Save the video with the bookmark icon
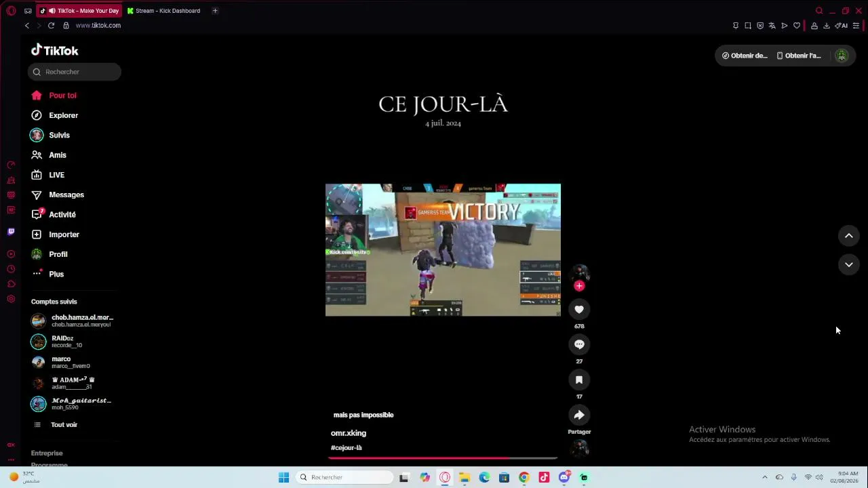Screen dimensions: 868x488 (579, 380)
